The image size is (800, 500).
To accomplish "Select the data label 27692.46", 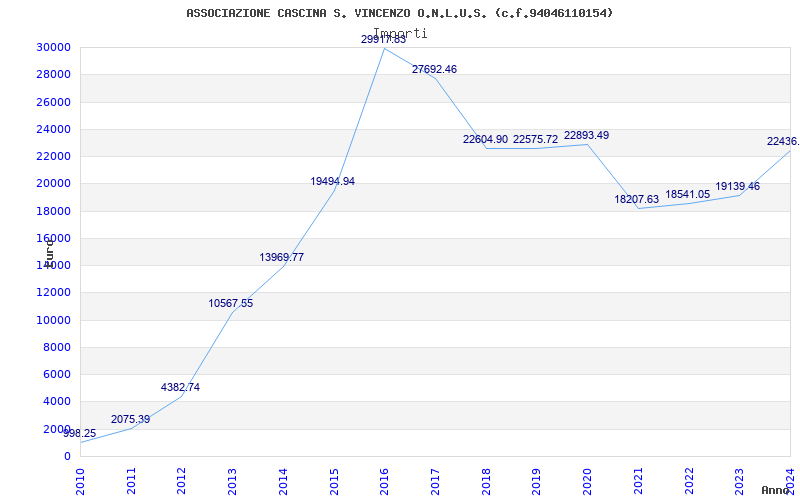I will (x=434, y=69).
